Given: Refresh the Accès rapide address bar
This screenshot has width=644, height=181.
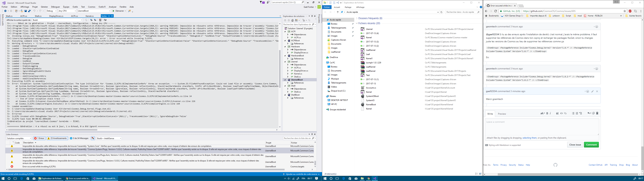Looking at the screenshot, I should coord(441,12).
